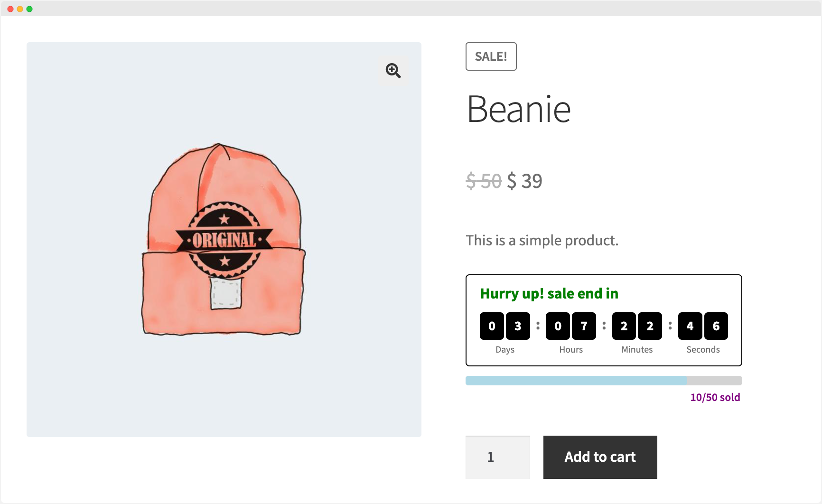Click the Seconds countdown digit showing 6
Image resolution: width=822 pixels, height=504 pixels.
pyautogui.click(x=716, y=326)
